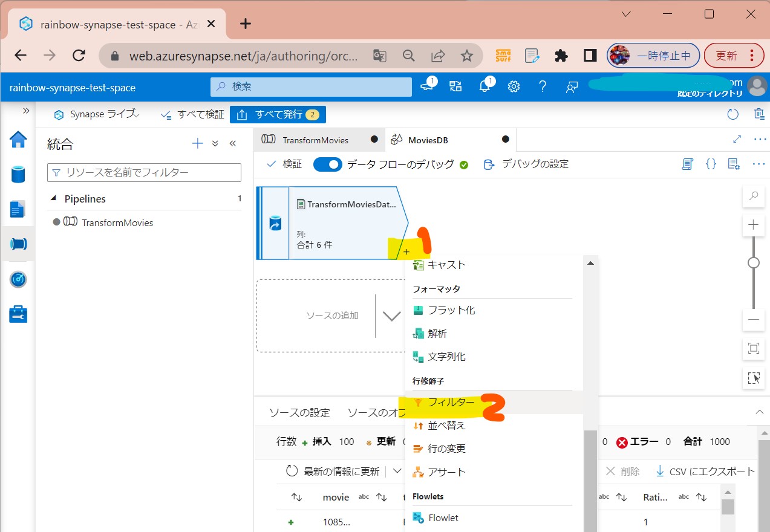Open the Synapse settings gear
Viewport: 770px width, 532px height.
pyautogui.click(x=514, y=86)
